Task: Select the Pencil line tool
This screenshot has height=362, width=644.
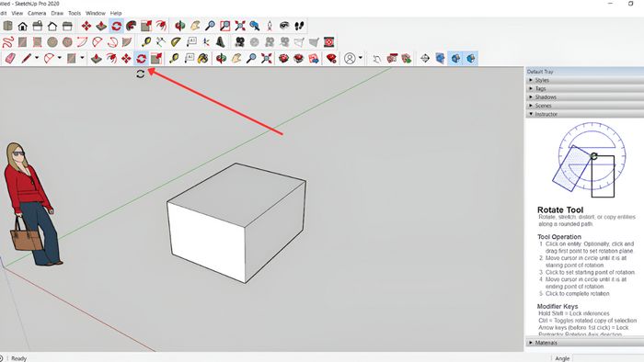Action: [x=27, y=58]
